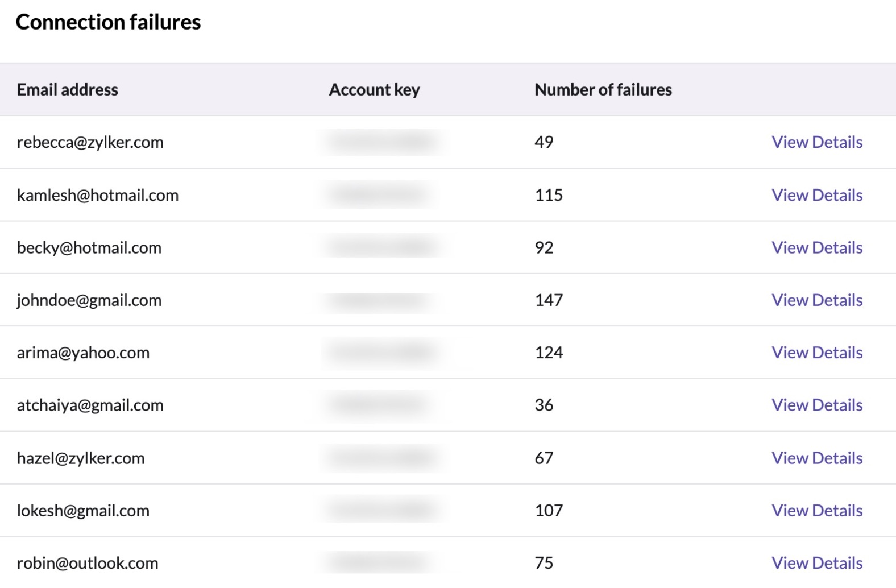The width and height of the screenshot is (896, 588).
Task: Click View Details for robin@outlook.com
Action: (816, 563)
